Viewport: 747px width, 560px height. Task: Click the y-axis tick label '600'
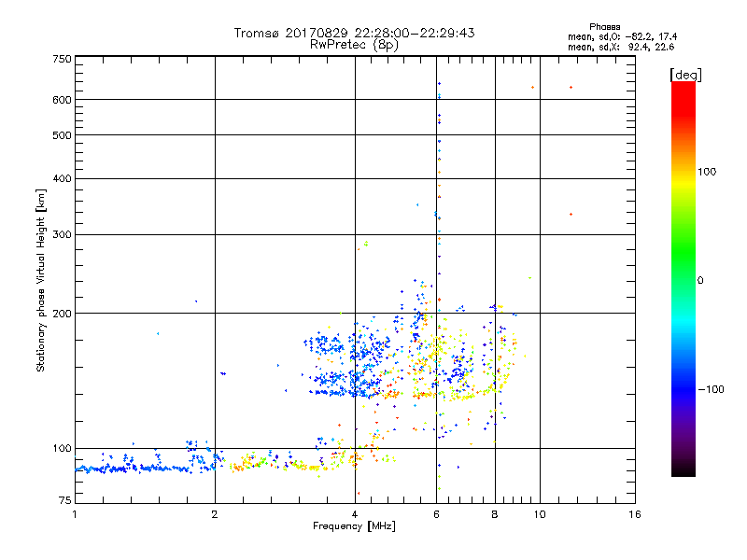pyautogui.click(x=62, y=100)
